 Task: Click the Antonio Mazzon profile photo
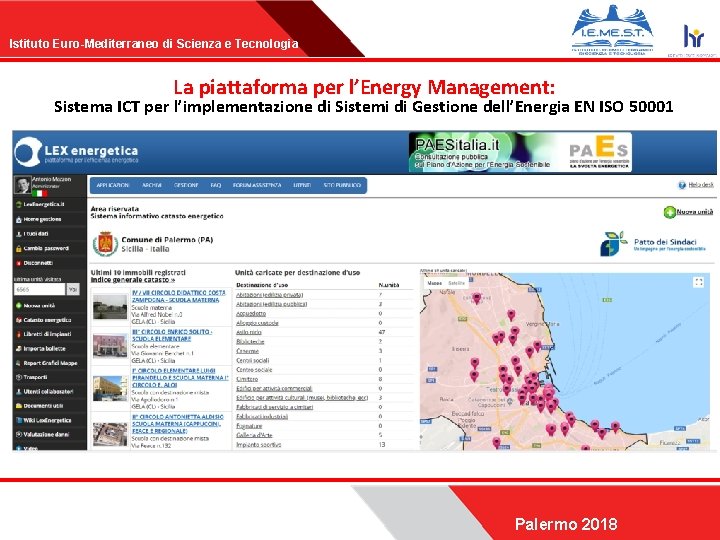point(22,185)
